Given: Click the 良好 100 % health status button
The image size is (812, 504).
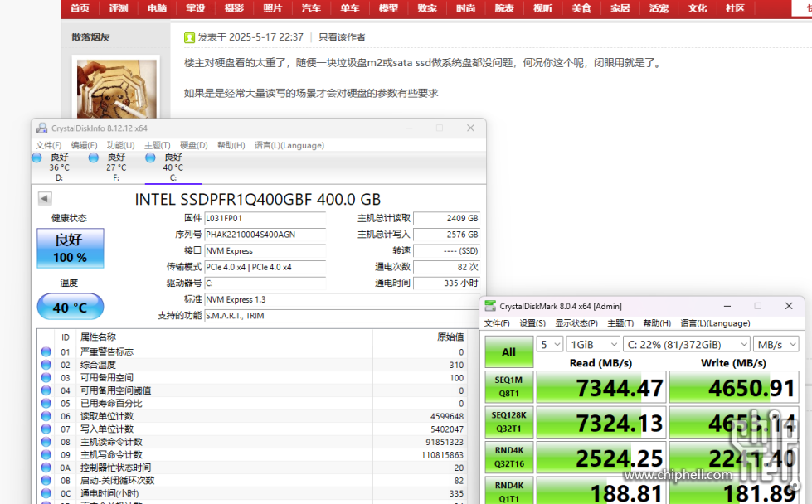Looking at the screenshot, I should tap(71, 249).
